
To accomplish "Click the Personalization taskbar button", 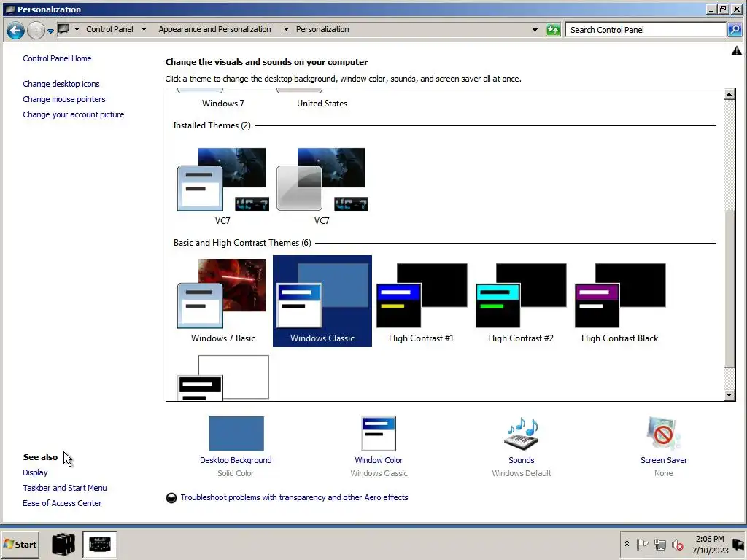I will click(x=99, y=544).
